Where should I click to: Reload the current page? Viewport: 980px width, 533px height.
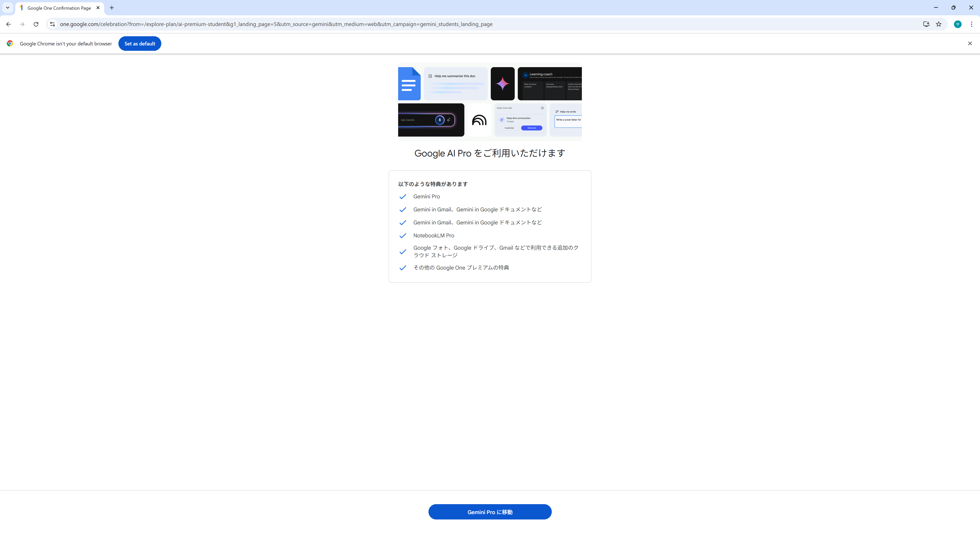pos(36,24)
